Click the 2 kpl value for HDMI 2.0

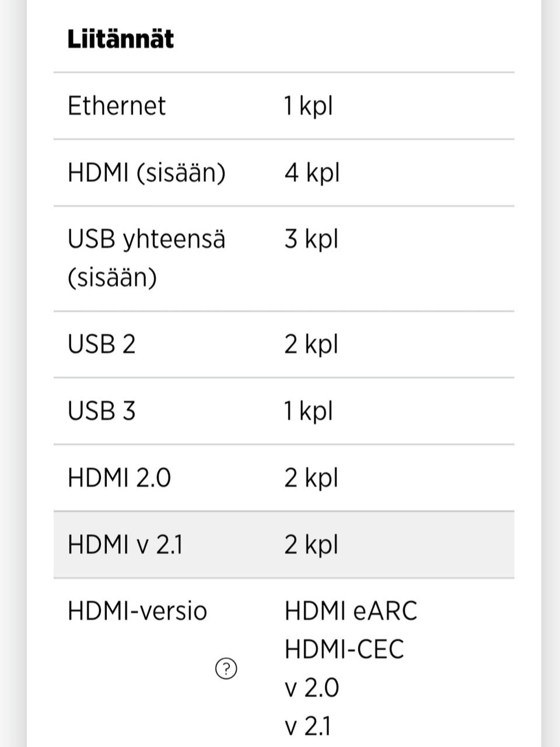pos(311,478)
